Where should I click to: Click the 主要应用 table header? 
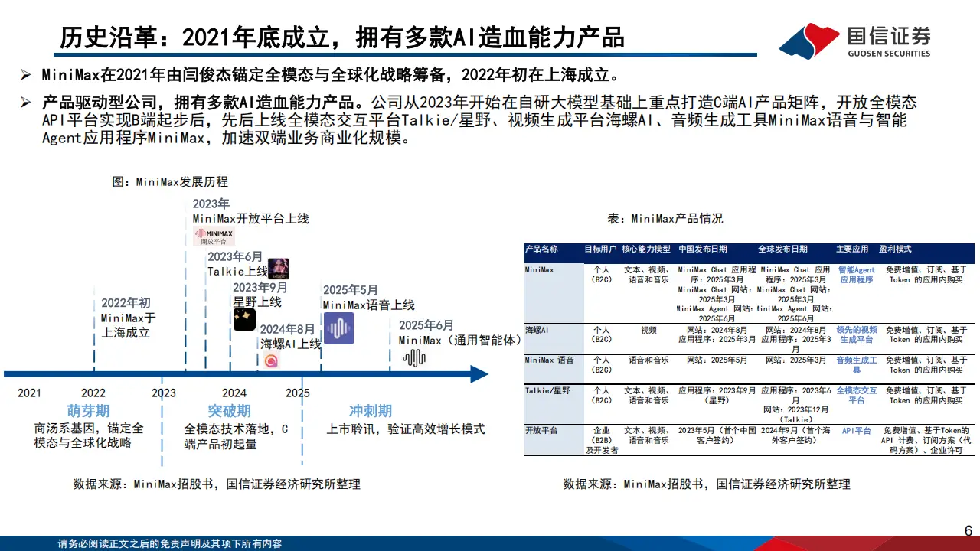[852, 249]
